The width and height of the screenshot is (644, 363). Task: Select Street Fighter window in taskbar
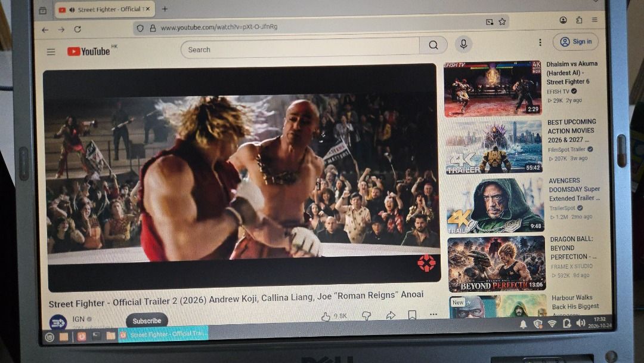coord(163,334)
